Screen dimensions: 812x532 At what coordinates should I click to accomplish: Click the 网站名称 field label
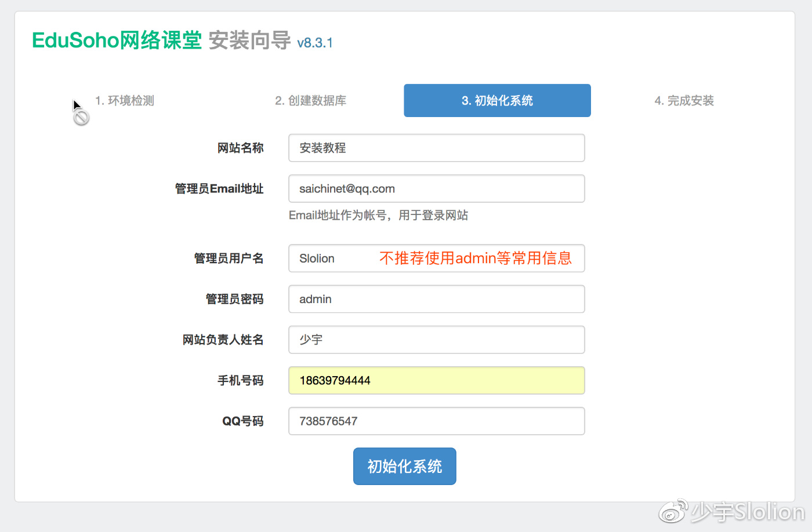(x=241, y=148)
